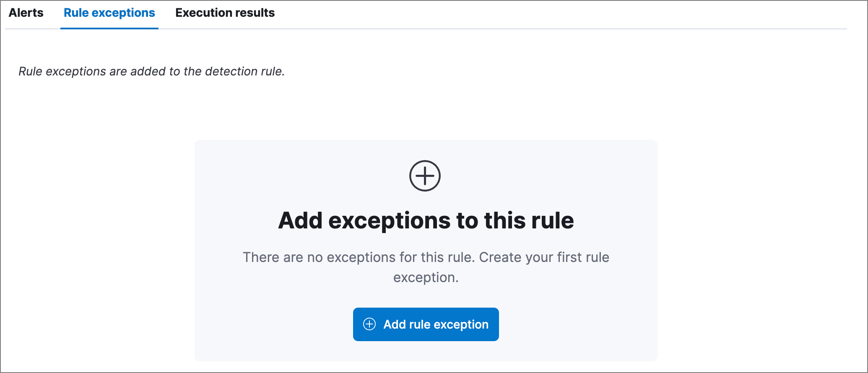Click the add exception plus symbol above the heading
The height and width of the screenshot is (373, 868).
426,176
